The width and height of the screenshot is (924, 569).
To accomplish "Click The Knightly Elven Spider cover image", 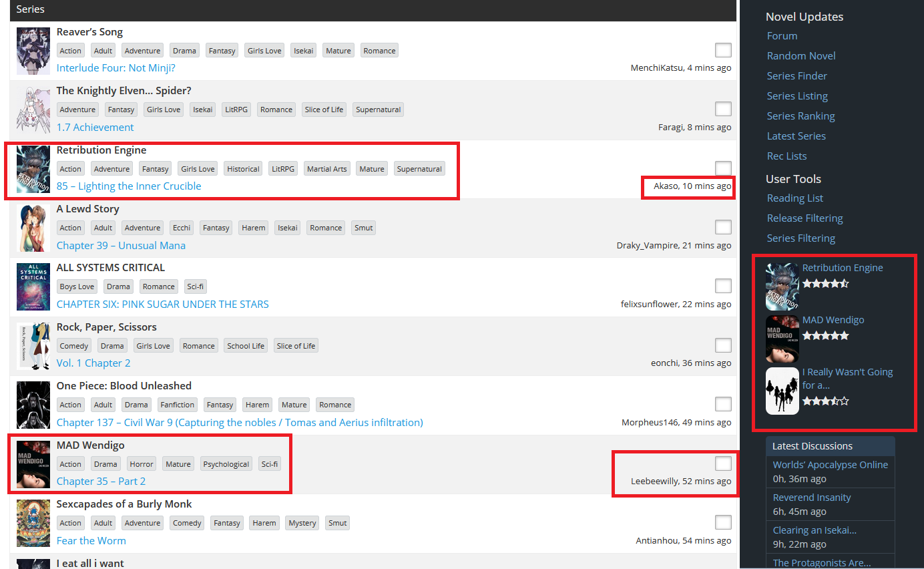I will [33, 110].
